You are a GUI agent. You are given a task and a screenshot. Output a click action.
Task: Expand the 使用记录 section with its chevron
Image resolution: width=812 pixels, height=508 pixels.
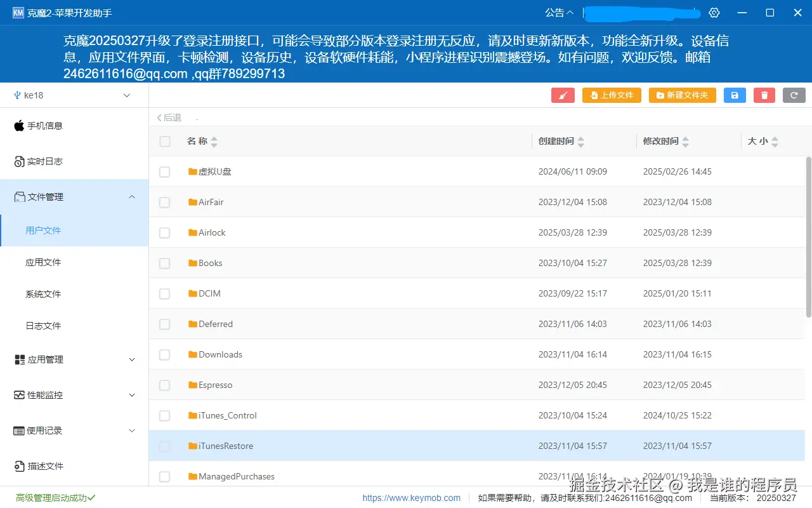132,431
